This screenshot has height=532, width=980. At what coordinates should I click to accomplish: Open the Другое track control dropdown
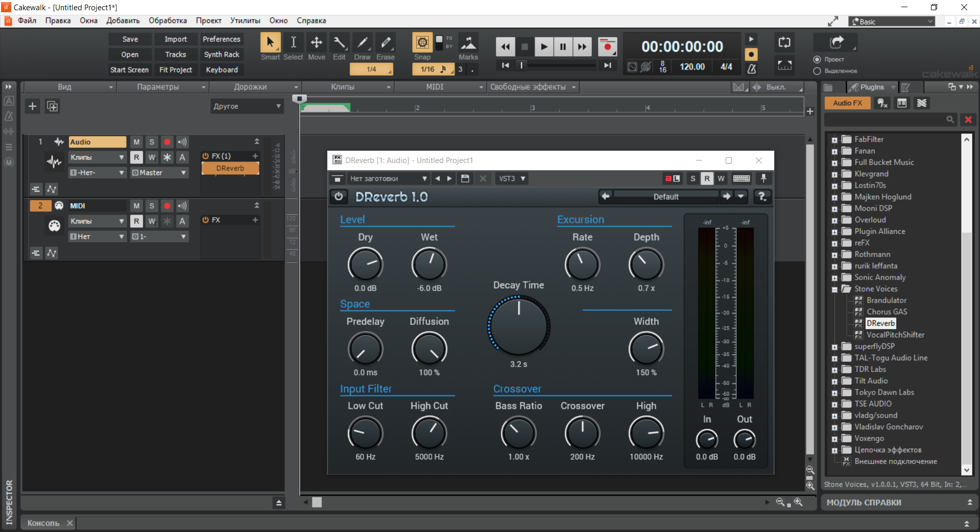[x=247, y=106]
